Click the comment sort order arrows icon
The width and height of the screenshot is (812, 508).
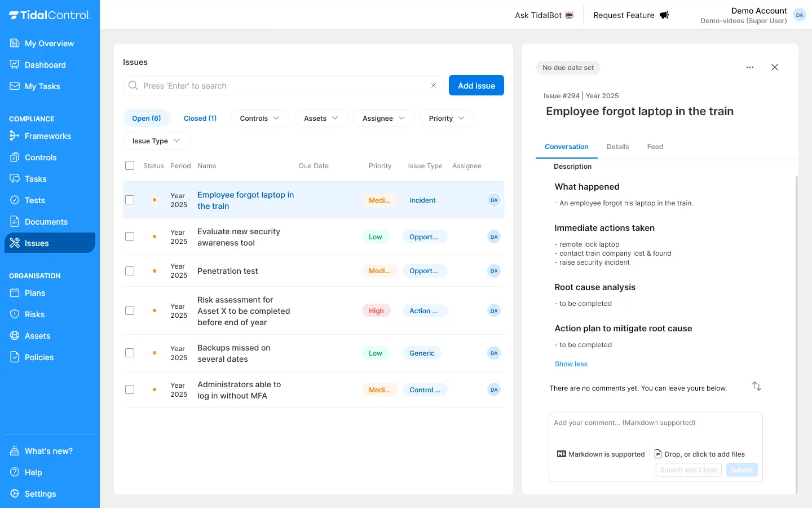pos(757,387)
